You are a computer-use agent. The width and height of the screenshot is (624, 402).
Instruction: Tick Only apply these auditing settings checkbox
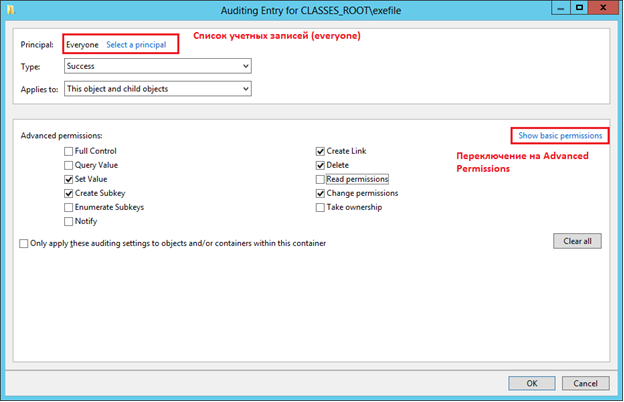(x=24, y=243)
